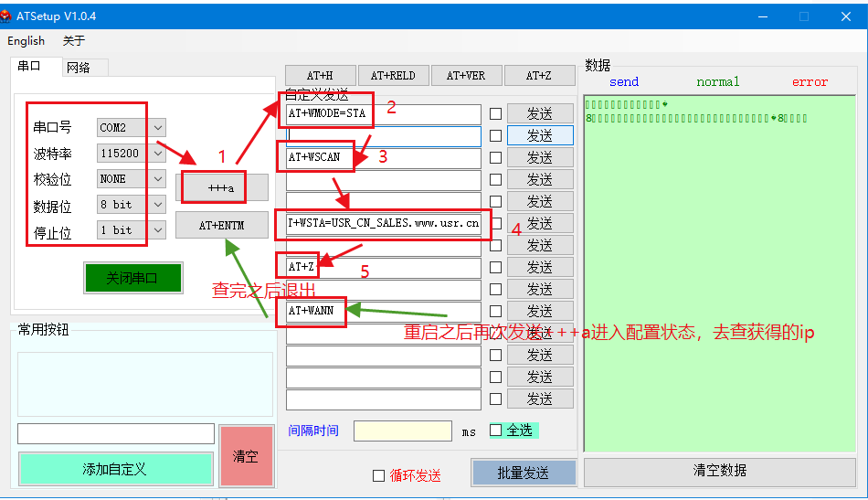Image resolution: width=868 pixels, height=500 pixels.
Task: Click the green 关闭串口 button
Action: pos(132,278)
